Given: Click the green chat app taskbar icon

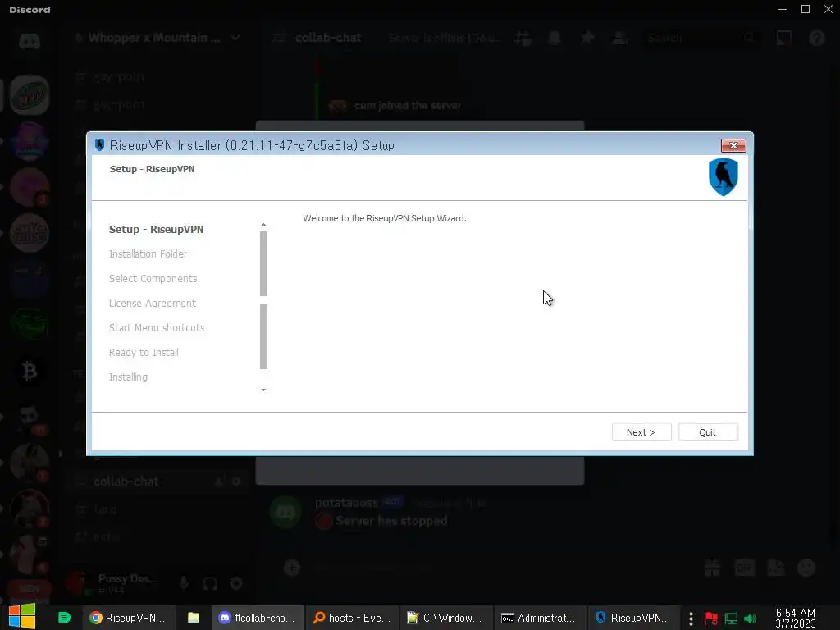Looking at the screenshot, I should point(64,618).
